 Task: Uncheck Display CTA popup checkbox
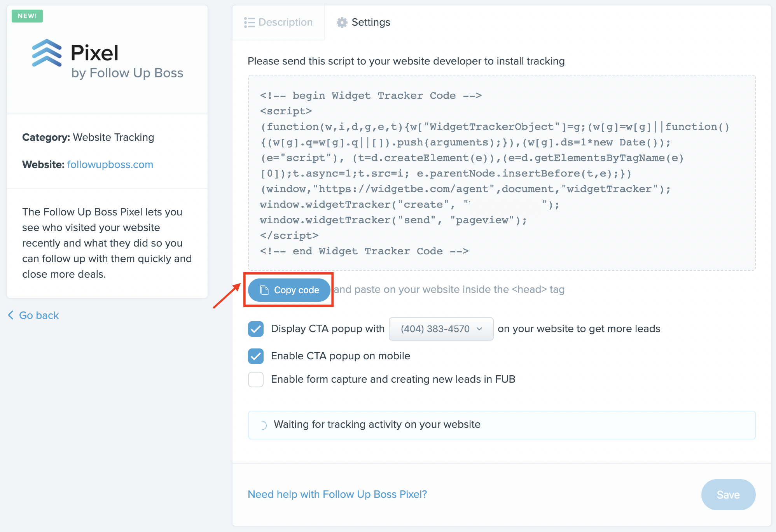(x=256, y=329)
